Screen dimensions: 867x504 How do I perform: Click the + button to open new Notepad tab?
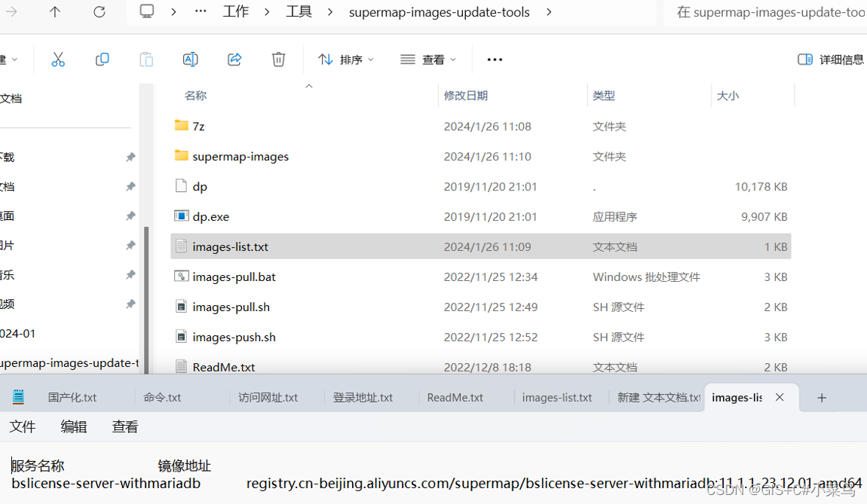pos(822,397)
